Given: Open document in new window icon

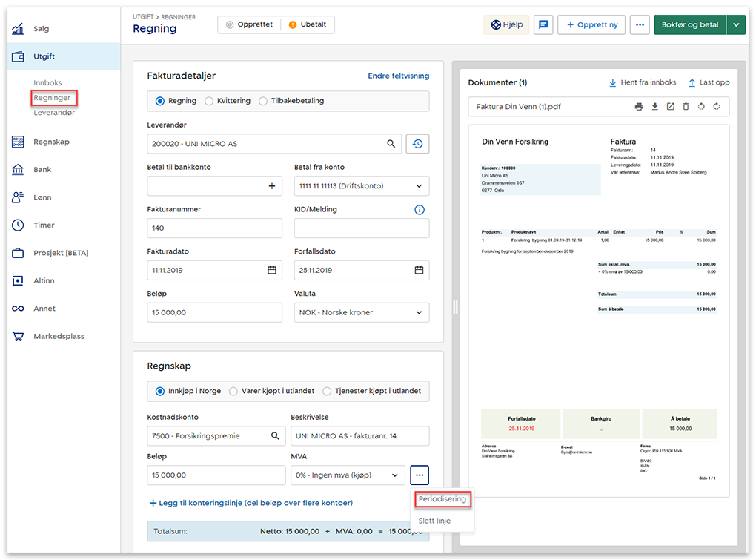Looking at the screenshot, I should point(670,107).
